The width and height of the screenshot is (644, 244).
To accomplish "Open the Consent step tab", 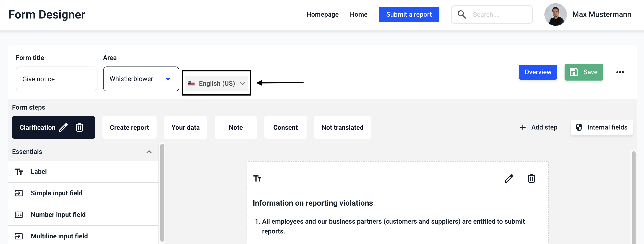I will (x=285, y=127).
